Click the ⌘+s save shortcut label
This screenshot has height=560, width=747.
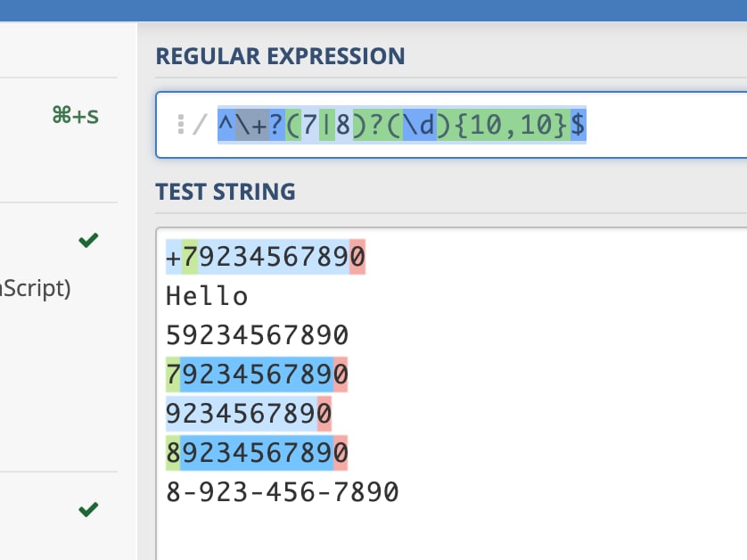tap(76, 115)
